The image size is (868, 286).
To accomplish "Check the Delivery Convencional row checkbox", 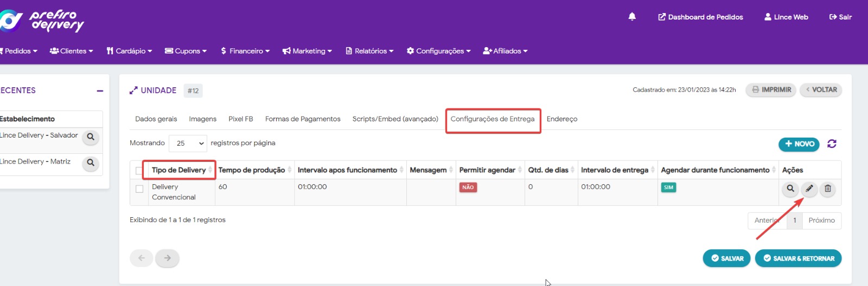I will (139, 189).
